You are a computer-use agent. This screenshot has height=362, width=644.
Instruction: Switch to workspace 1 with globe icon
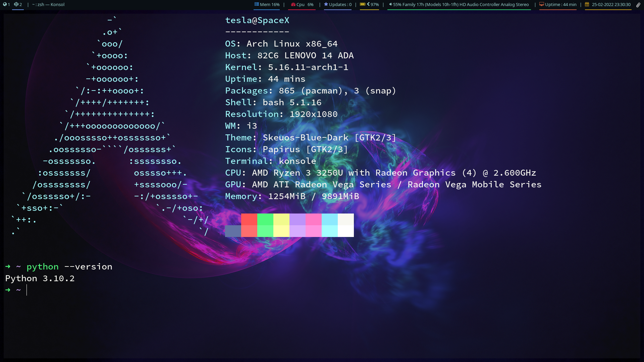[6, 4]
